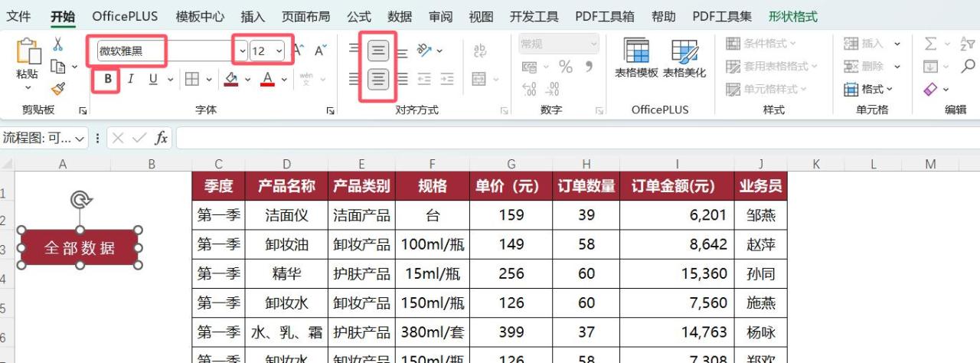Open font size dropdown showing 12
The height and width of the screenshot is (363, 980).
coord(279,51)
